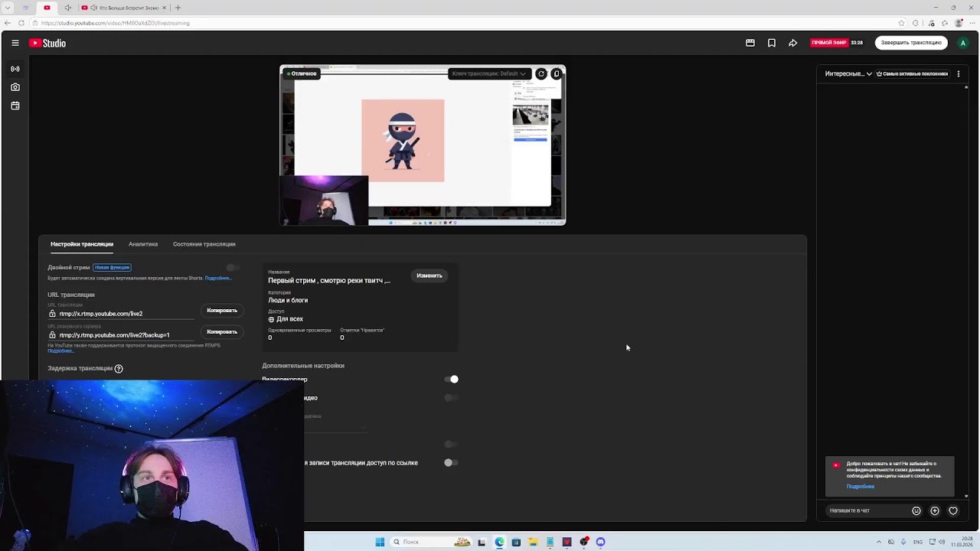Click the live stream preview thumbnail
Image resolution: width=980 pixels, height=551 pixels.
[x=423, y=145]
